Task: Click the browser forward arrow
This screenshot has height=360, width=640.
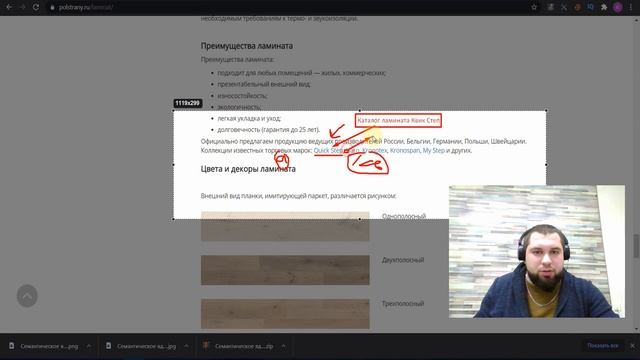Action: [22, 7]
